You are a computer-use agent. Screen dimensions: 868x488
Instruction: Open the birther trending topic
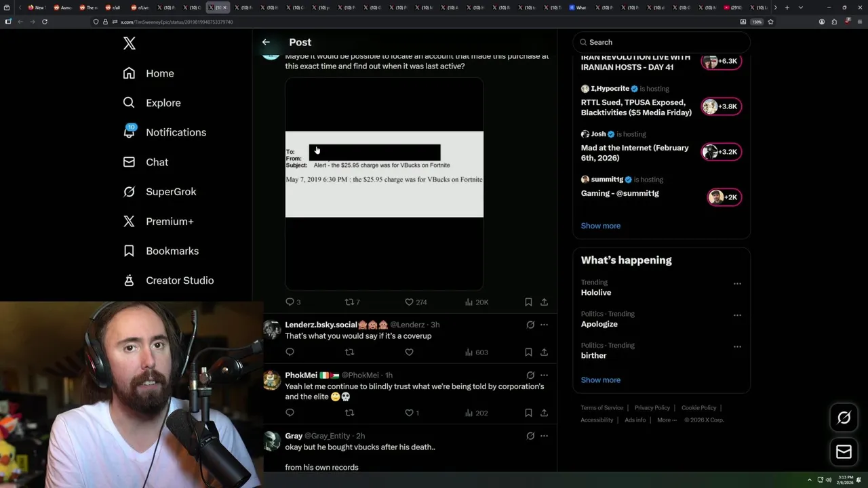pos(594,356)
